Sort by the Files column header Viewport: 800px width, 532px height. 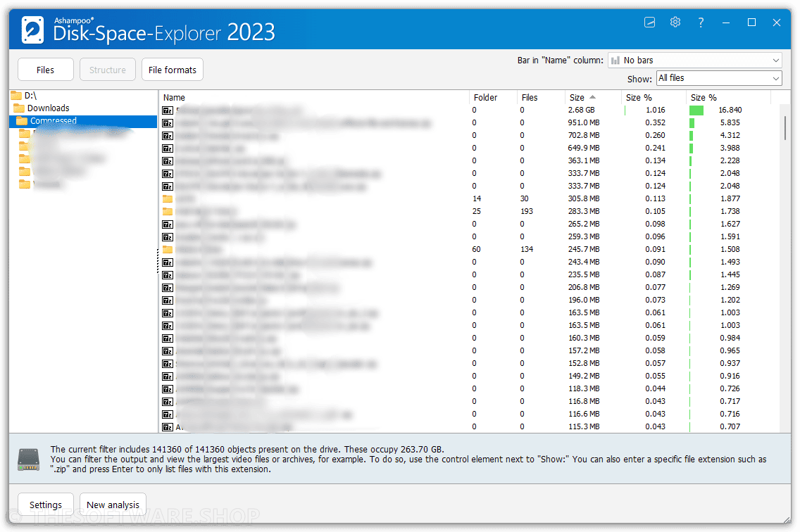(540, 97)
